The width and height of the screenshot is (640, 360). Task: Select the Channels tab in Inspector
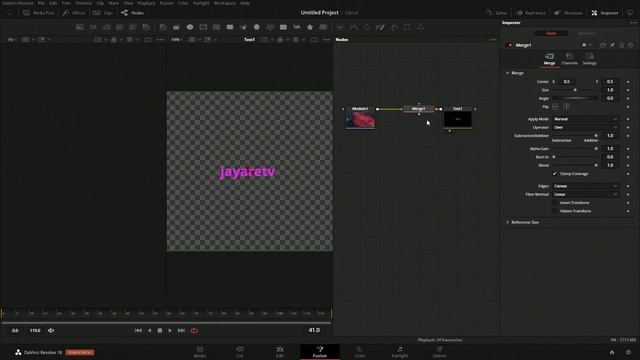click(x=569, y=59)
